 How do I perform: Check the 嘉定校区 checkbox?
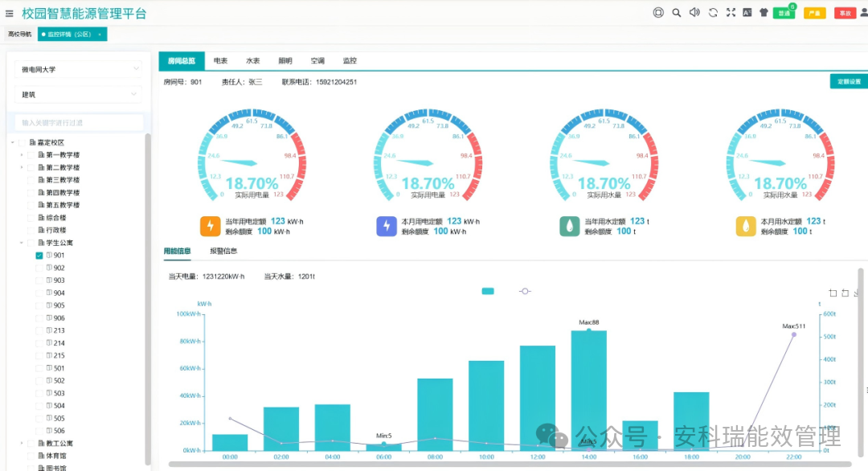pyautogui.click(x=23, y=142)
